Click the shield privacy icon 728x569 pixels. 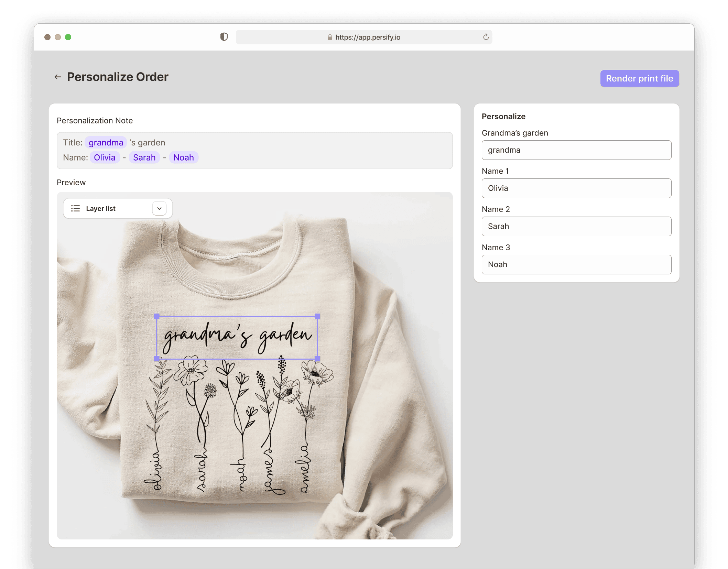(224, 37)
